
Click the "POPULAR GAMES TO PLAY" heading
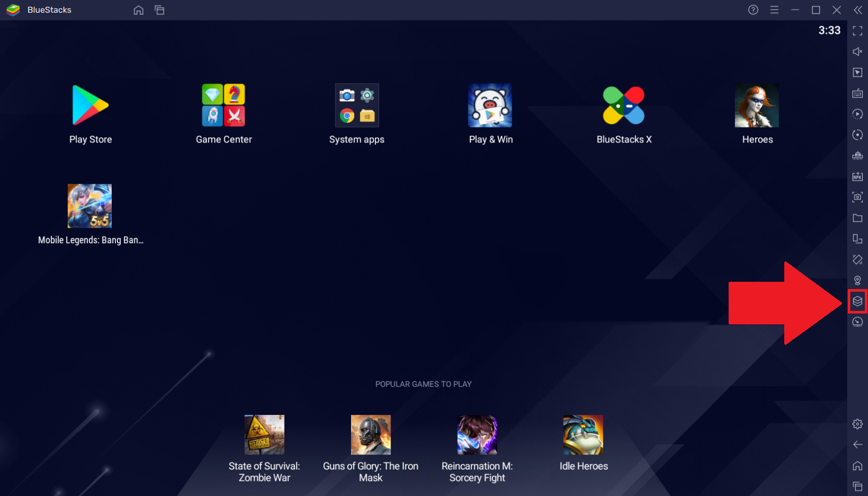click(423, 384)
